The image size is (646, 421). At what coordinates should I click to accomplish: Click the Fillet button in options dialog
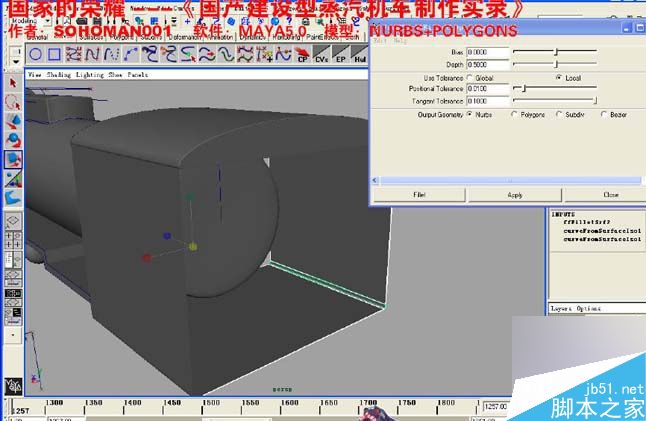(x=419, y=194)
